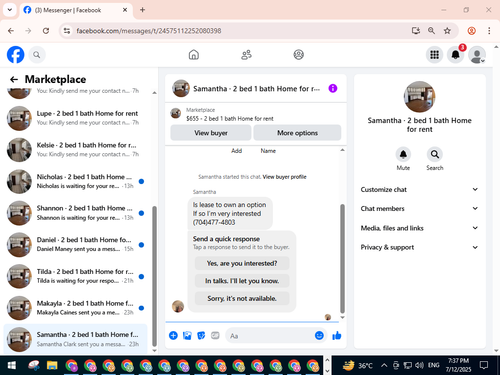Choose a GIF icon in the composer
Screen dimensions: 500x375
coord(215,335)
